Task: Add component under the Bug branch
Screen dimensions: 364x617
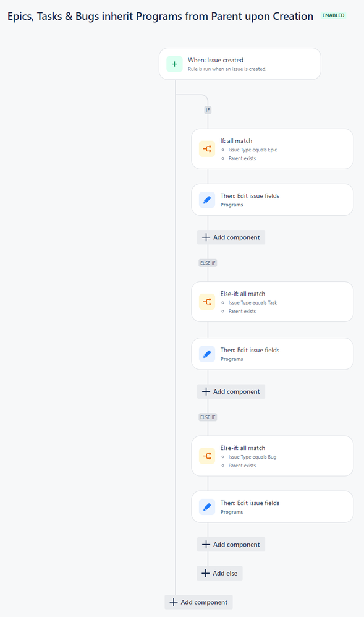Action: tap(231, 545)
